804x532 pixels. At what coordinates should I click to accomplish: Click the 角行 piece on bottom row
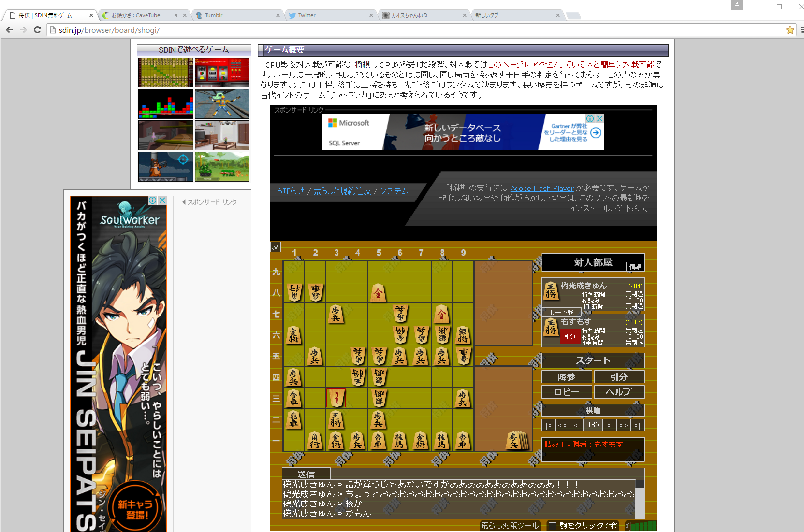[x=315, y=441]
